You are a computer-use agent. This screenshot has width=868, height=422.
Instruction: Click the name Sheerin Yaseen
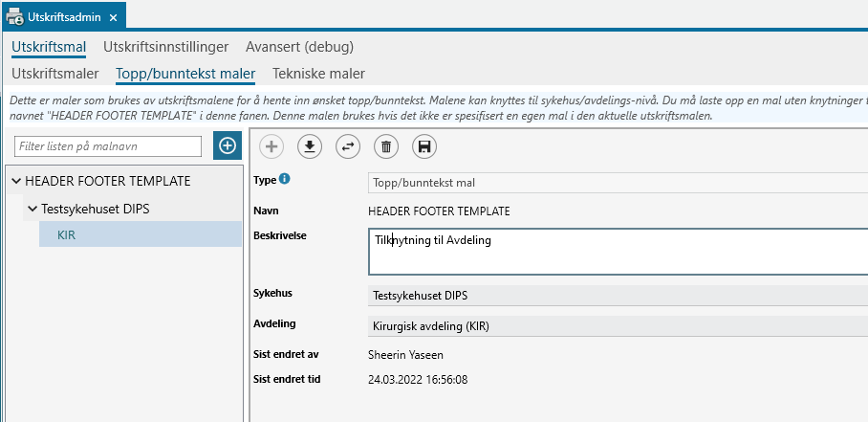pos(405,355)
